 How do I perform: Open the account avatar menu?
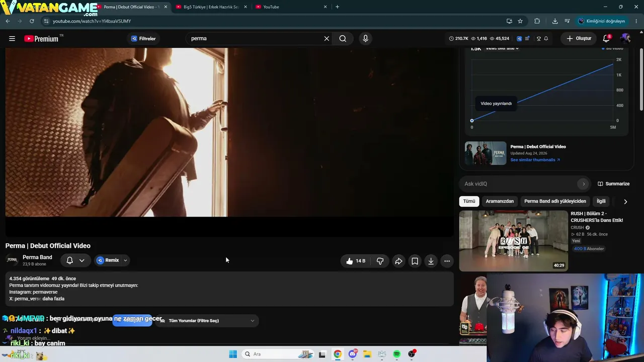[x=625, y=39]
